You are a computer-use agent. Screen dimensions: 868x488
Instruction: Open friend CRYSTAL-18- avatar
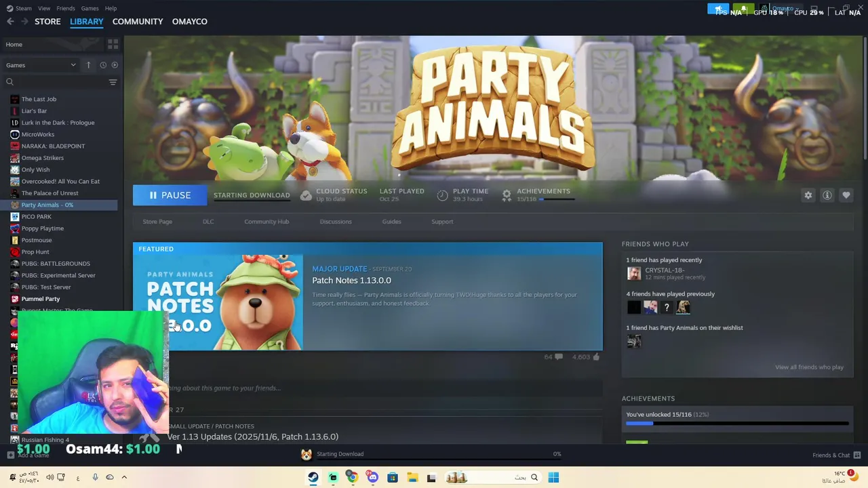tap(633, 273)
